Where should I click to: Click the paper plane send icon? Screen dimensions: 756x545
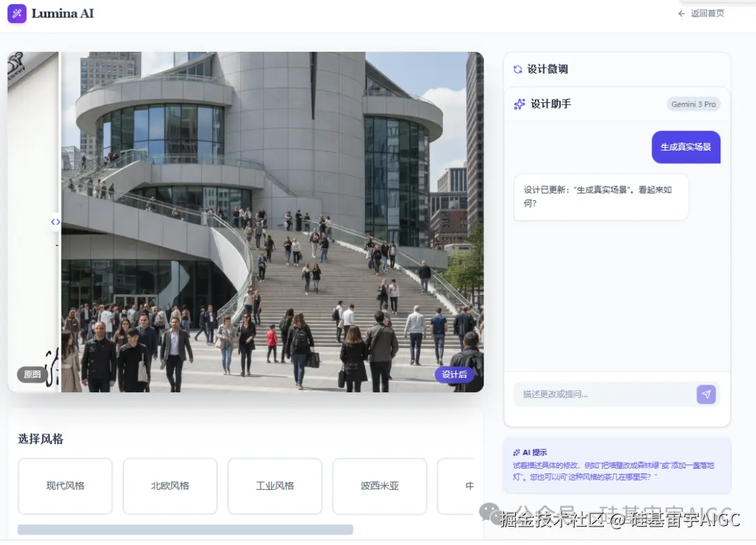point(706,394)
